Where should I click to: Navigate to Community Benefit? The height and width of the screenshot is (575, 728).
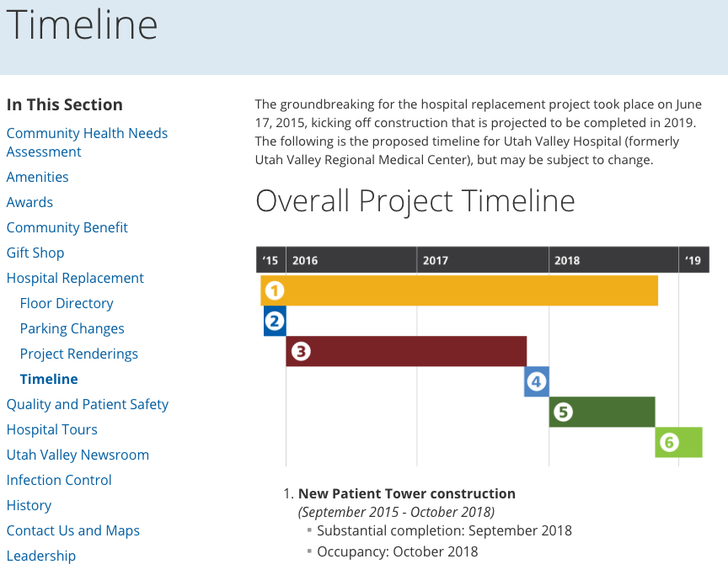click(67, 227)
